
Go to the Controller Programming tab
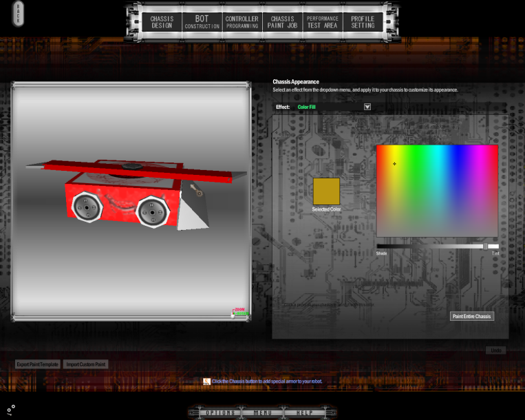click(242, 22)
